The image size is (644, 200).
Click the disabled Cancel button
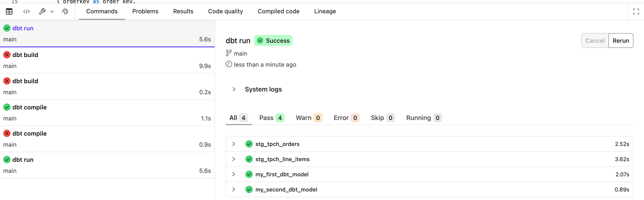coord(595,41)
